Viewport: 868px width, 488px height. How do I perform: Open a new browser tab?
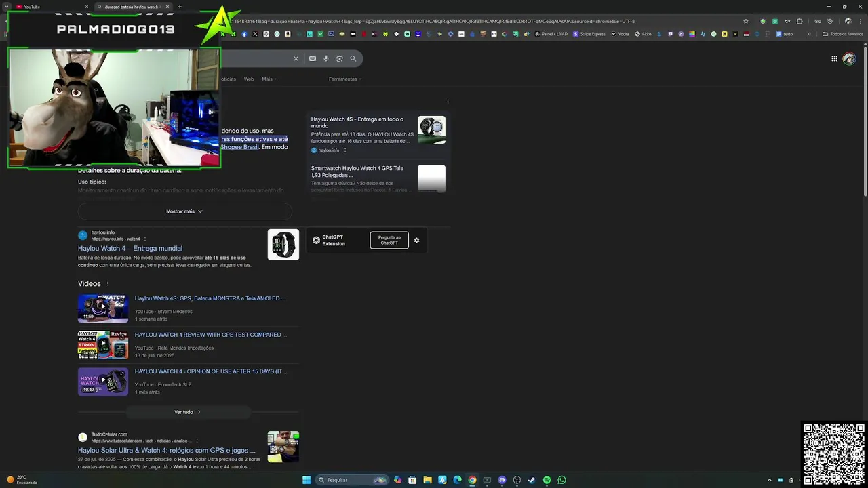pyautogui.click(x=179, y=7)
